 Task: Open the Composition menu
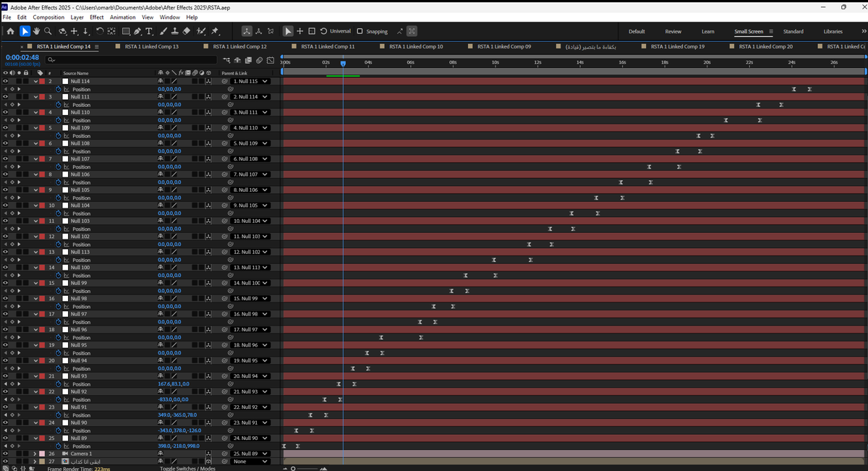point(48,17)
